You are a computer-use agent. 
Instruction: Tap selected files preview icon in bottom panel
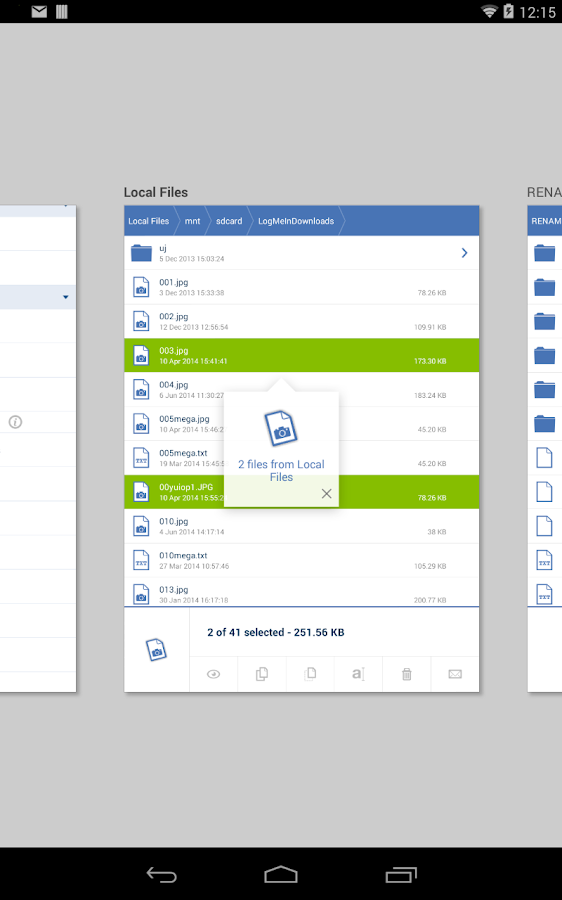click(x=156, y=650)
